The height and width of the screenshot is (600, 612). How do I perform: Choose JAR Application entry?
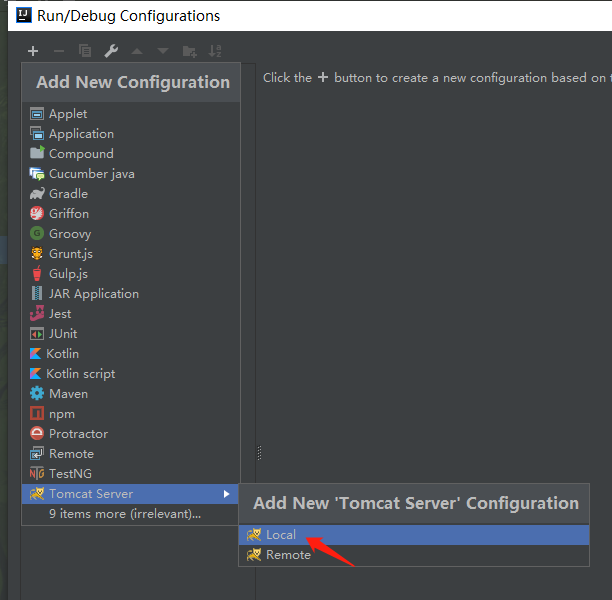(131, 294)
